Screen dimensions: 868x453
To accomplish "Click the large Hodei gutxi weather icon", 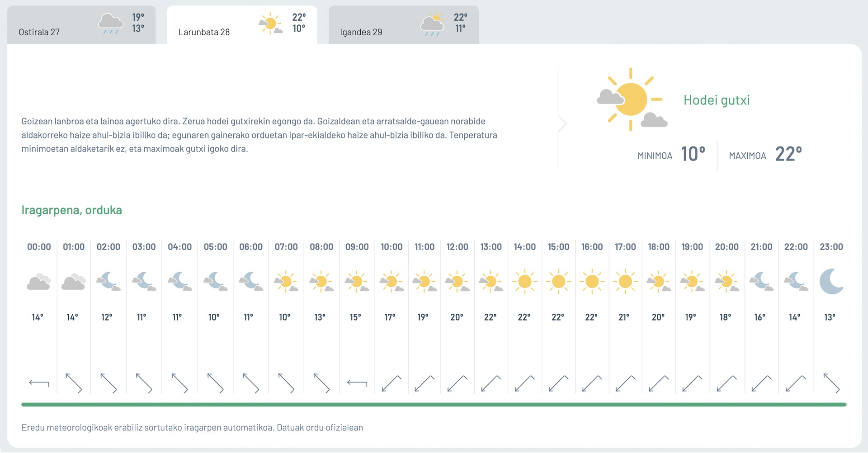I will (x=632, y=99).
